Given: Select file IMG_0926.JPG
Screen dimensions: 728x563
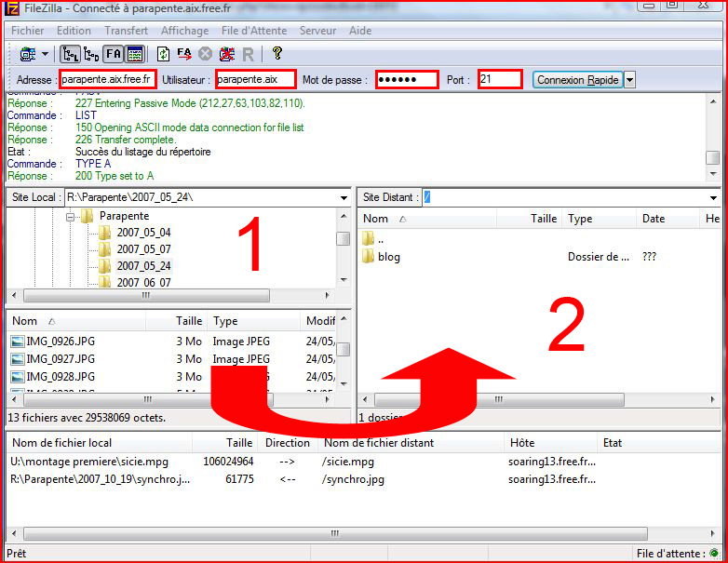Looking at the screenshot, I should click(61, 342).
